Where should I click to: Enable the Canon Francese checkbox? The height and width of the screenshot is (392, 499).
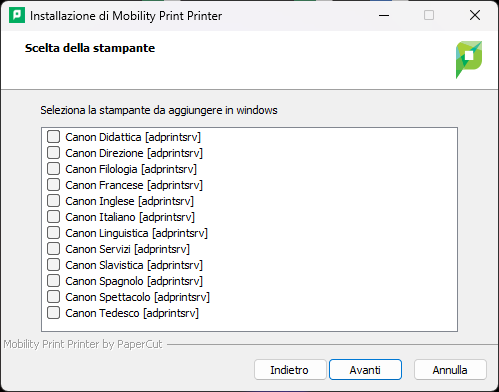(53, 185)
